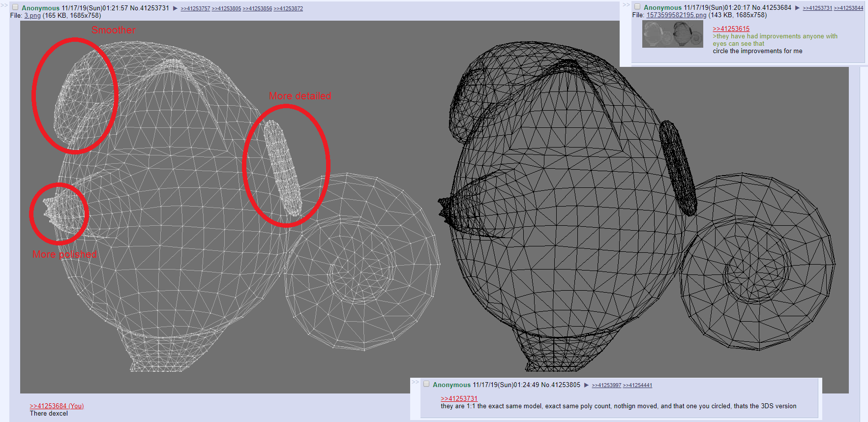Image resolution: width=868 pixels, height=422 pixels.
Task: Follow backlink >>41253872
Action: (288, 9)
